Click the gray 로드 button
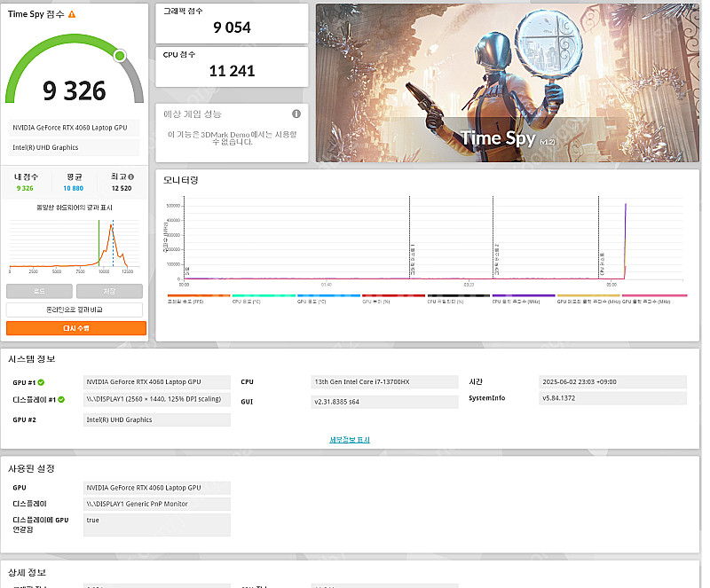The image size is (710, 588). [39, 291]
